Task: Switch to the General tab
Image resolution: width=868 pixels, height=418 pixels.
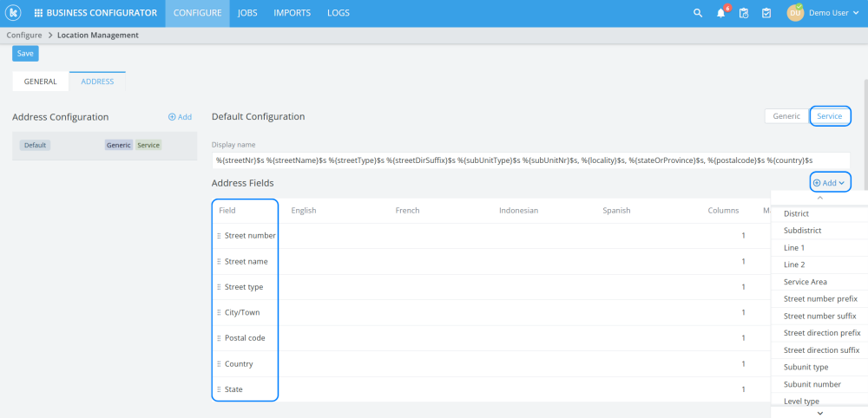Action: 41,82
